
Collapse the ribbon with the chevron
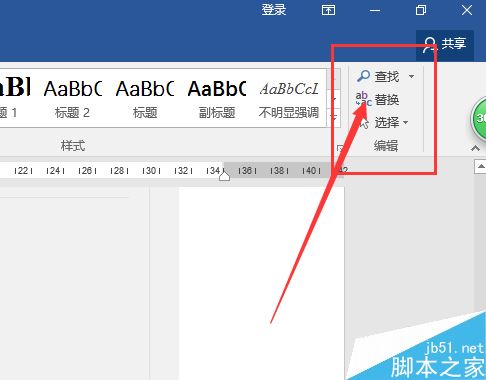475,148
